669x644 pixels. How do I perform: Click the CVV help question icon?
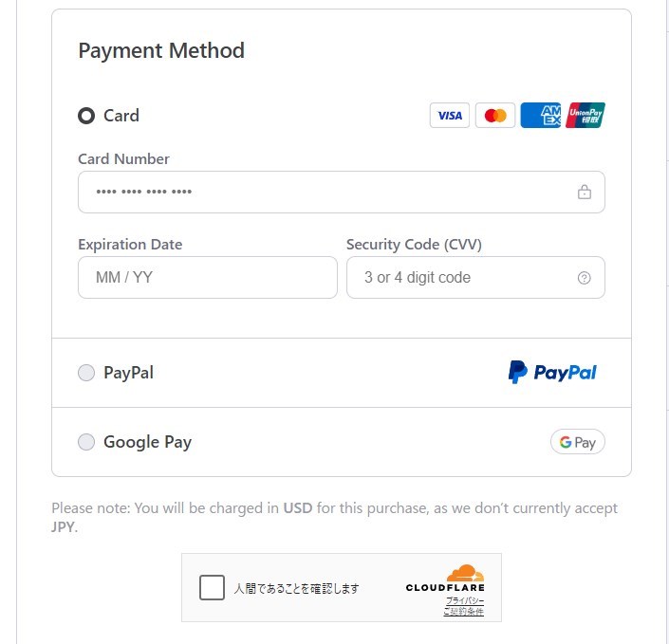pos(585,278)
